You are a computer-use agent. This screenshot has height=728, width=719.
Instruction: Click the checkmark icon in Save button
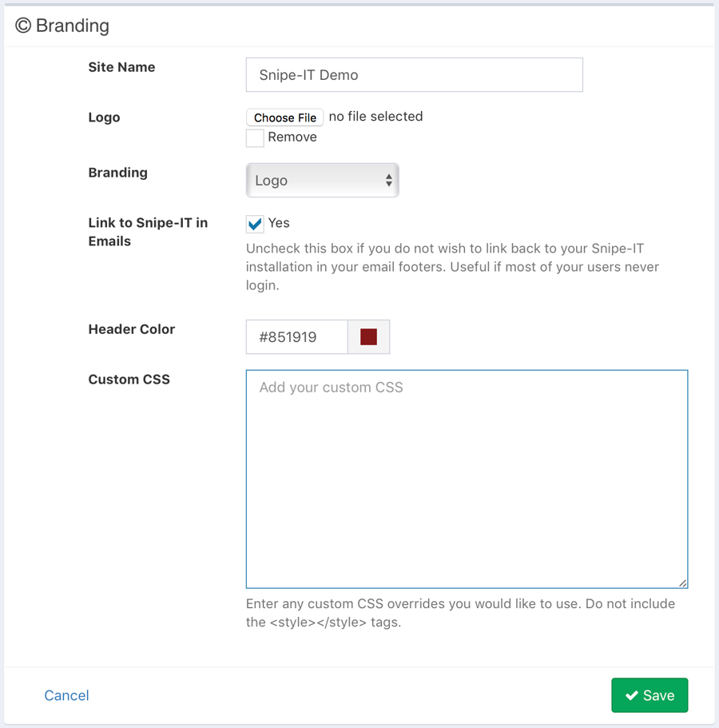(x=631, y=696)
